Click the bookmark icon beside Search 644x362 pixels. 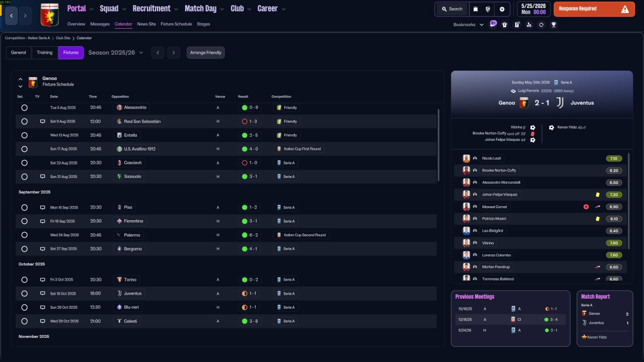(x=475, y=9)
